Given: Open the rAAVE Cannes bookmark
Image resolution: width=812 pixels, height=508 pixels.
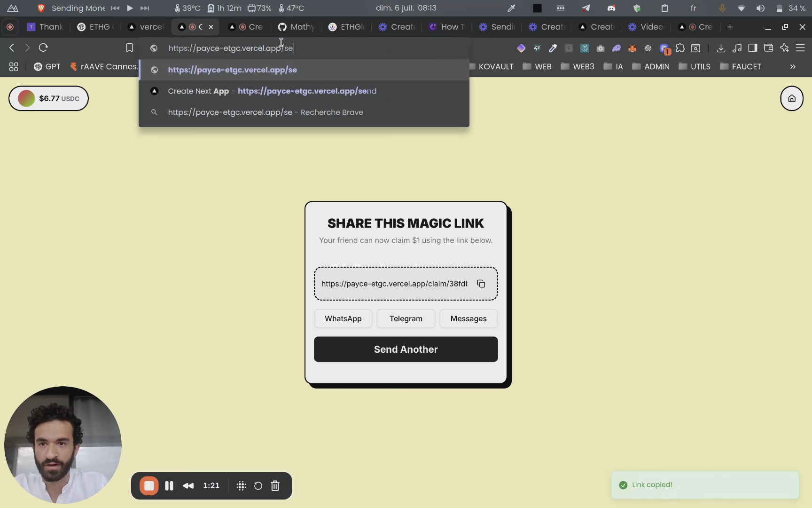Looking at the screenshot, I should 103,67.
